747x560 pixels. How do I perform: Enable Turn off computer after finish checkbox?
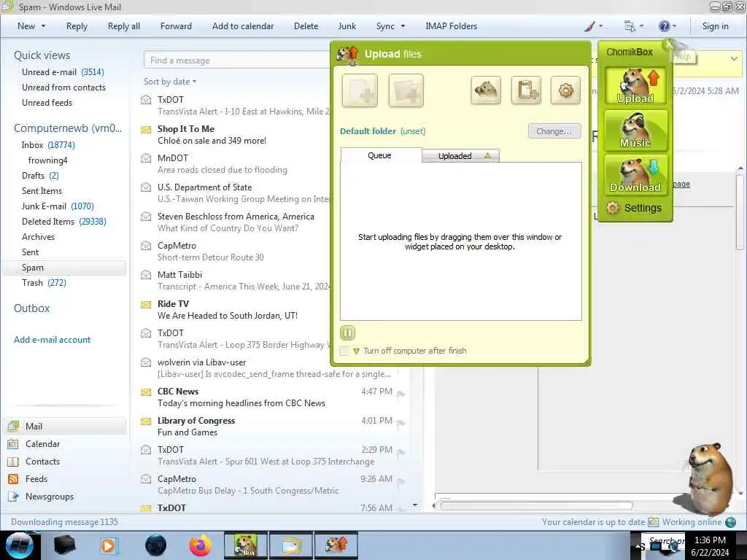(344, 351)
